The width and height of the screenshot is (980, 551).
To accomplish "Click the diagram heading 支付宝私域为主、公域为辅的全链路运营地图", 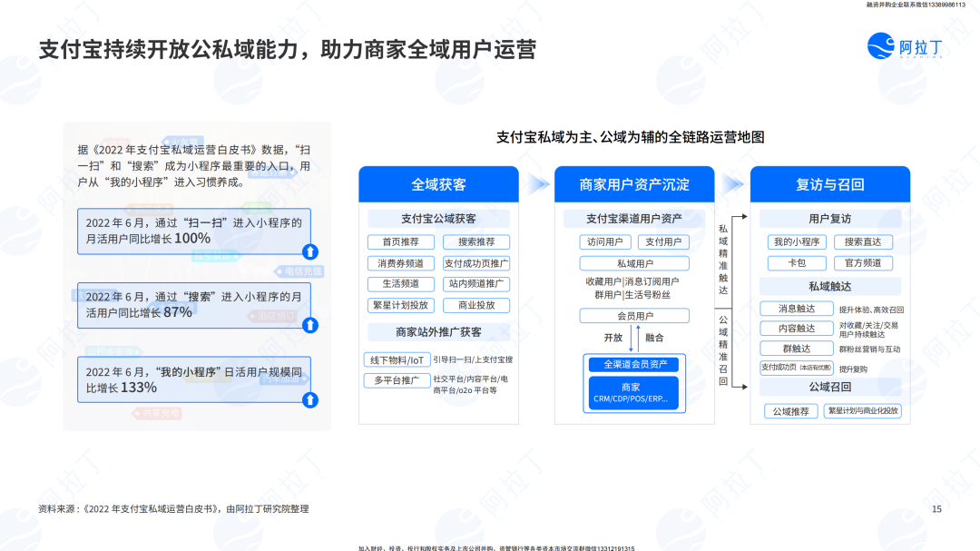I will click(631, 137).
